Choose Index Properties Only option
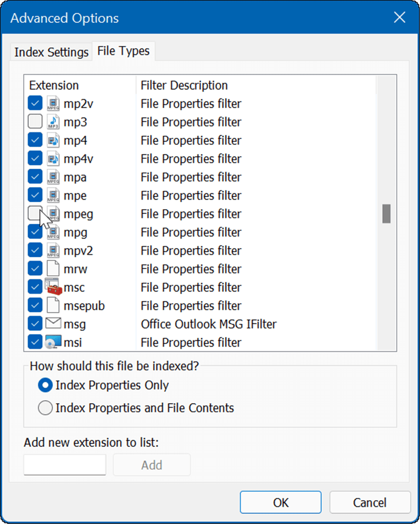Image resolution: width=420 pixels, height=524 pixels. click(45, 385)
